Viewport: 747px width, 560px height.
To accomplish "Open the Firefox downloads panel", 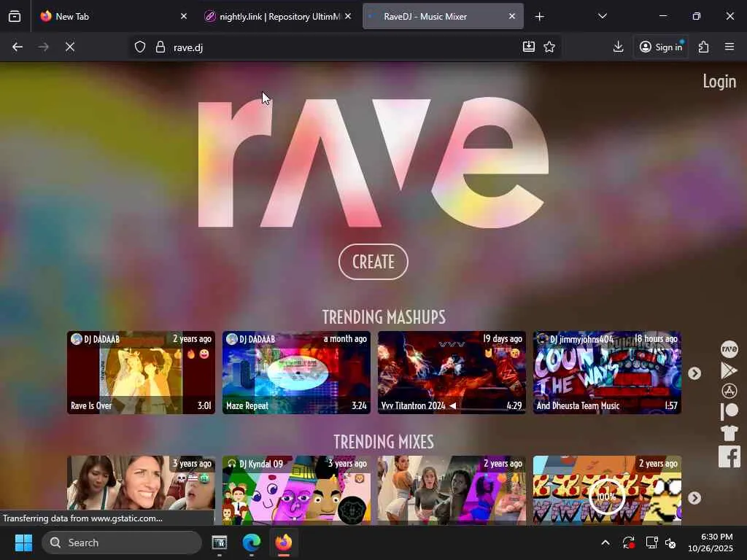I will tap(618, 47).
